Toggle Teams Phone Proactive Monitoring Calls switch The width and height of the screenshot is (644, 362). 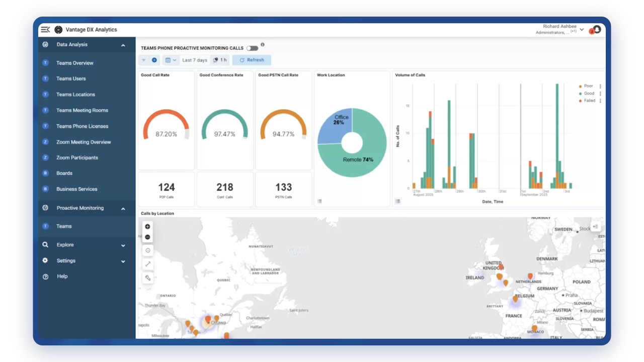click(x=252, y=48)
